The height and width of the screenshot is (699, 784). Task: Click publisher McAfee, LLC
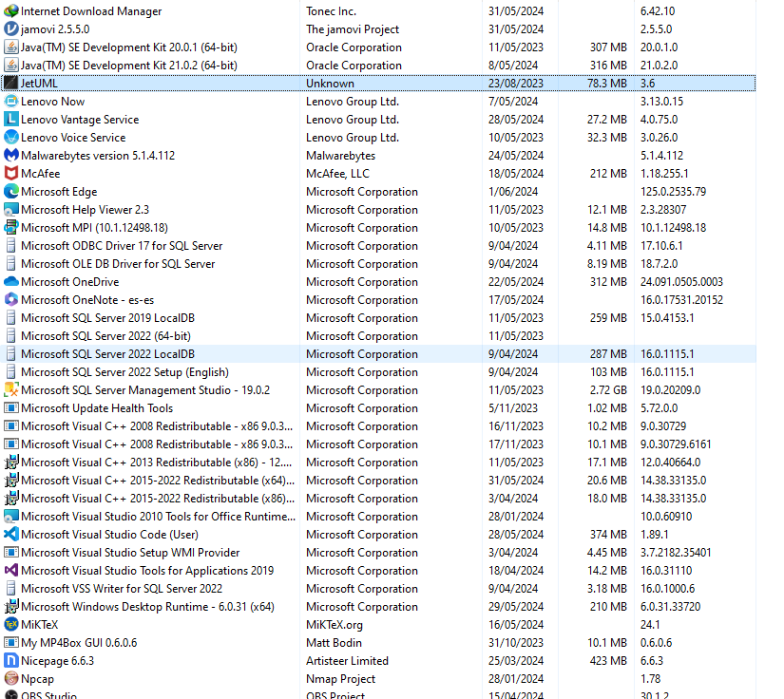337,174
